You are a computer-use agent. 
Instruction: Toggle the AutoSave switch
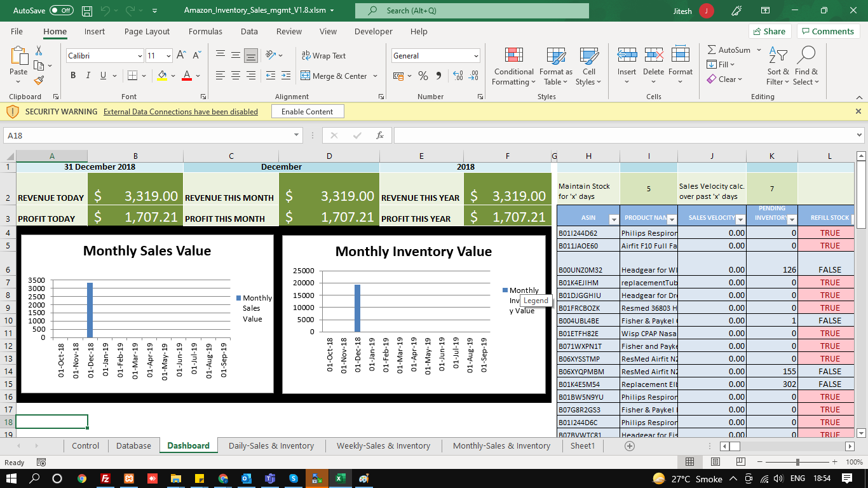pos(61,11)
